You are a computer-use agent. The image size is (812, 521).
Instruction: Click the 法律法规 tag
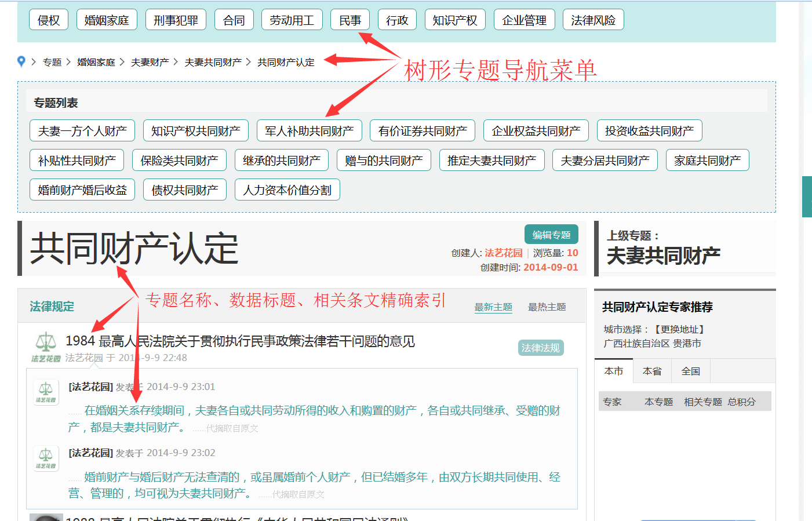point(541,348)
